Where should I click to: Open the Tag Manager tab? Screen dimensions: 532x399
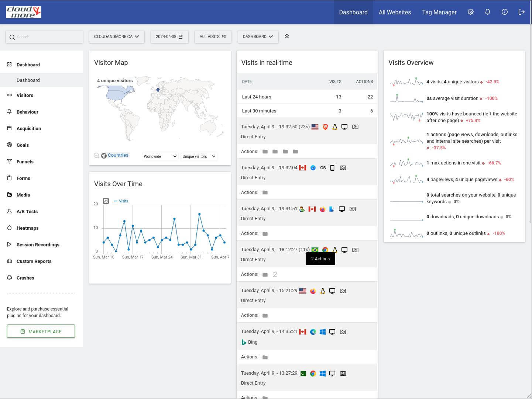point(439,12)
